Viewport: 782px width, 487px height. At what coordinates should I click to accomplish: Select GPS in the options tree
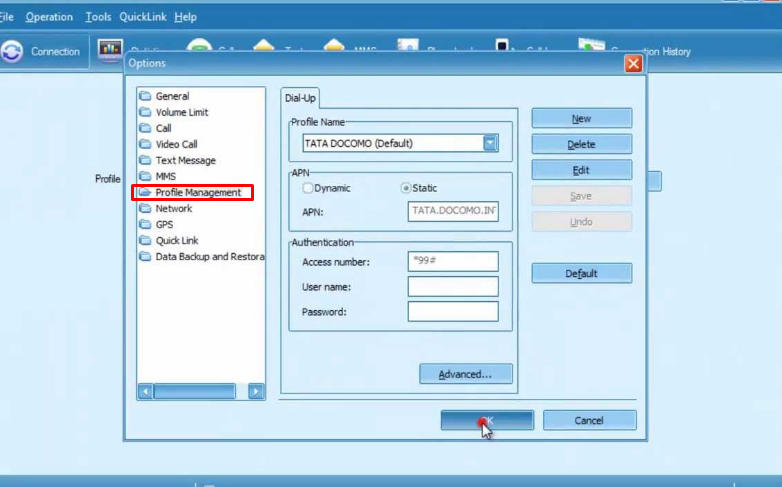(x=164, y=225)
